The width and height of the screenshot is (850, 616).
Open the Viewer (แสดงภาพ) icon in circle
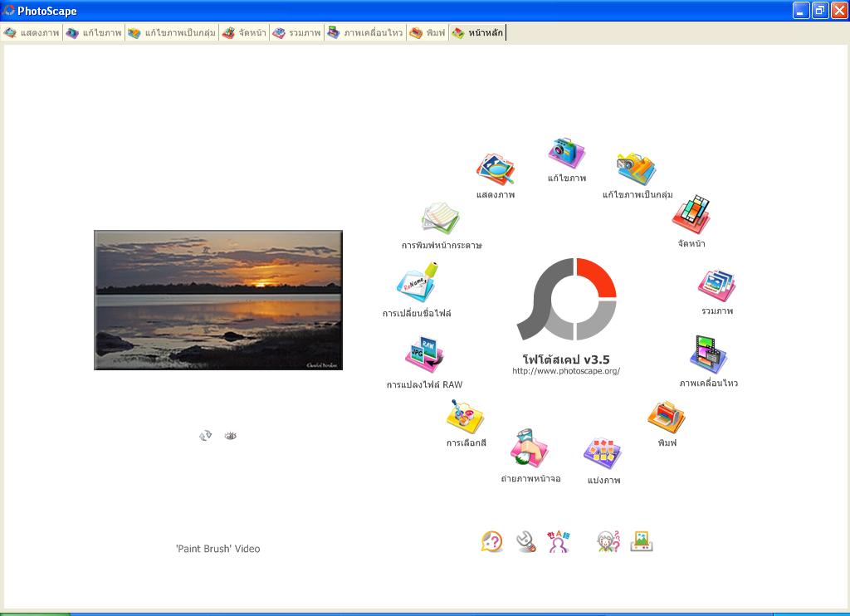[495, 169]
